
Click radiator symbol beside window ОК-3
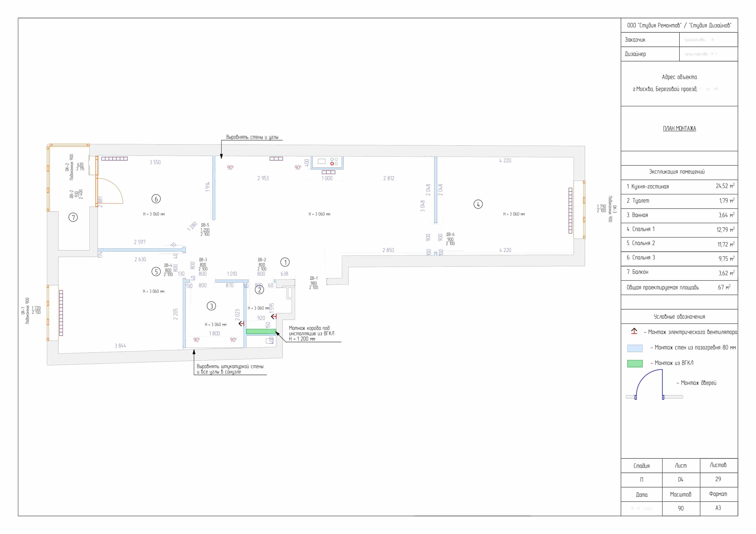[x=570, y=210]
